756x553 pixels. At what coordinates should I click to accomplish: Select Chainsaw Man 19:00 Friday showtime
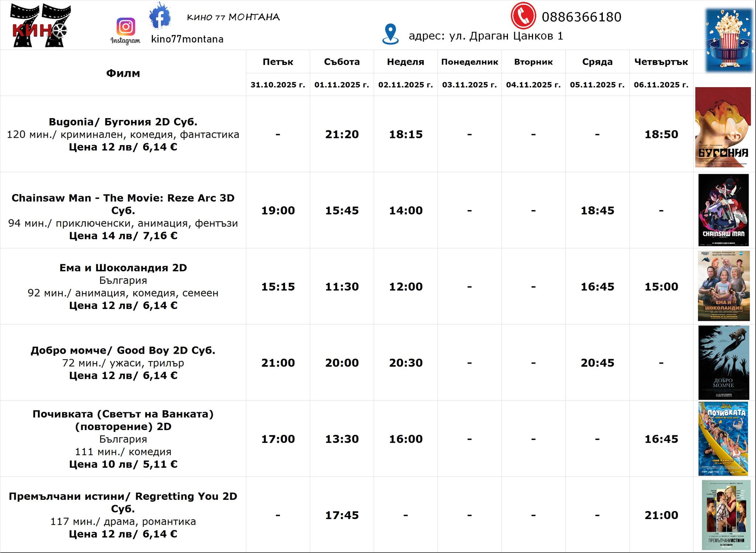278,210
